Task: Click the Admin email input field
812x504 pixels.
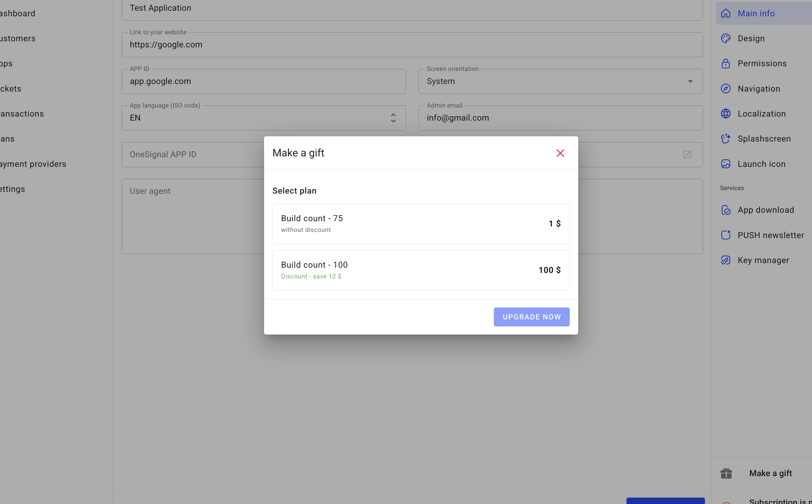Action: pyautogui.click(x=560, y=118)
